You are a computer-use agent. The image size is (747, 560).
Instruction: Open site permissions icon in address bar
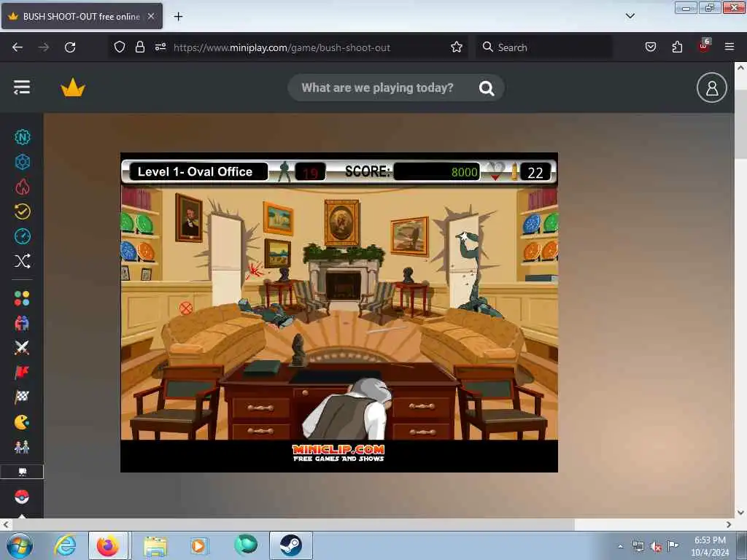[x=160, y=47]
